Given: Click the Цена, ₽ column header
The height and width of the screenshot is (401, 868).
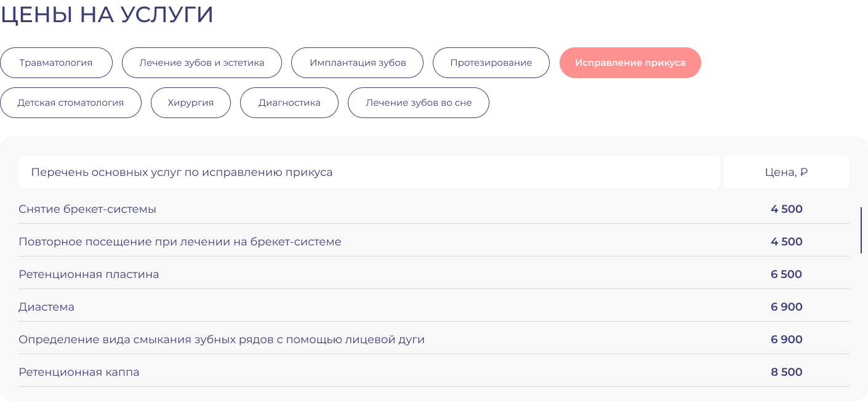Looking at the screenshot, I should pos(786,172).
